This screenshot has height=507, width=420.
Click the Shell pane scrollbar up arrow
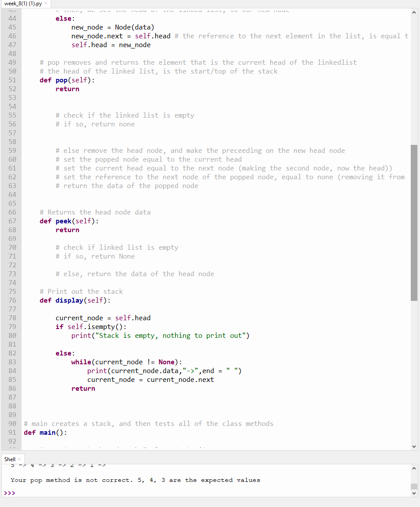[414, 468]
